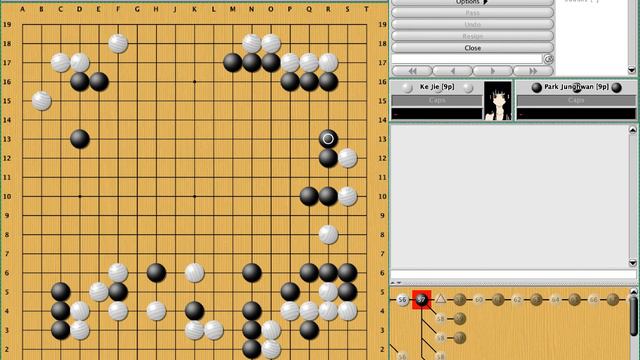This screenshot has width=640, height=360.
Task: Click the black stone at Q3
Action: pyautogui.click(x=309, y=330)
